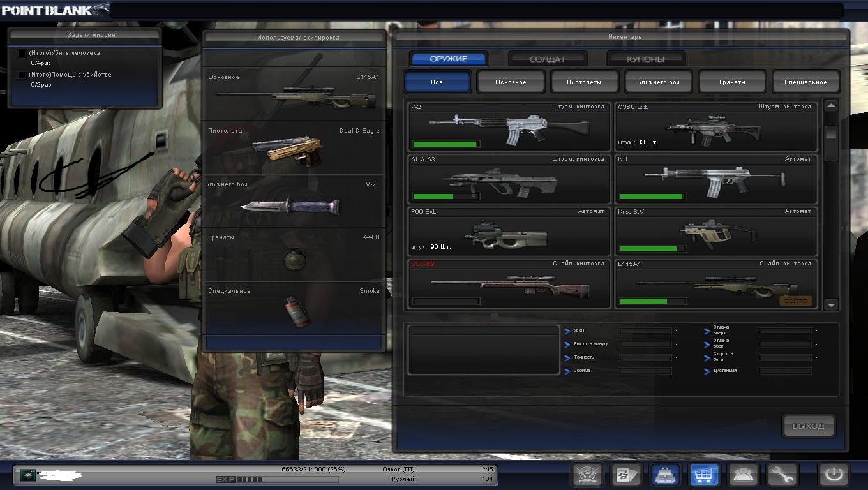Select the Kriss S.V weapon card

tap(715, 232)
